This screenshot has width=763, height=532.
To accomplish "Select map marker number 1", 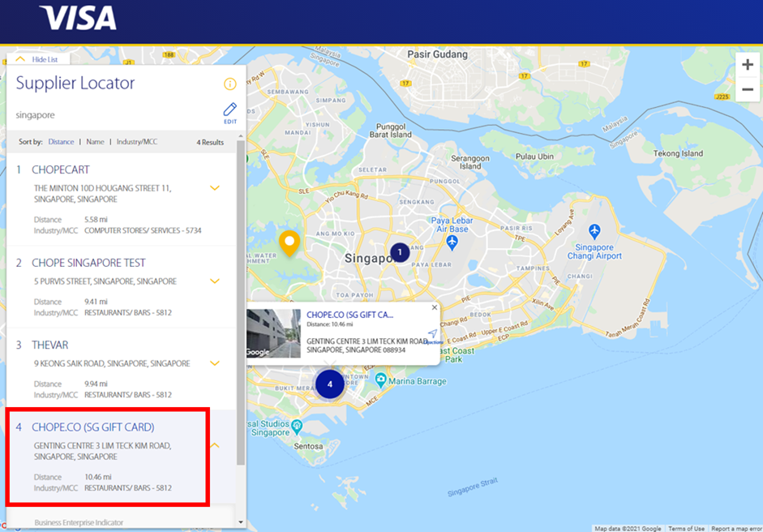I will [400, 252].
